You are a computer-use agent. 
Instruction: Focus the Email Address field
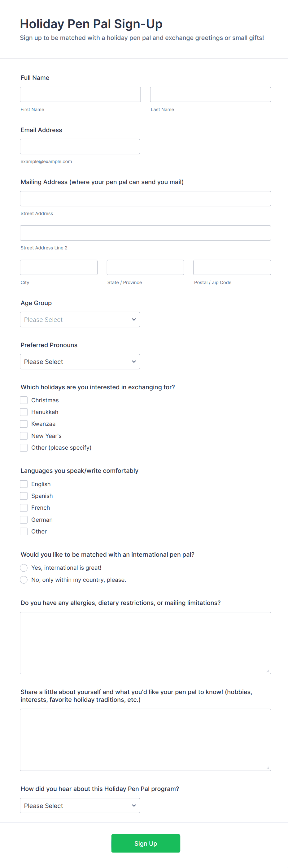(x=80, y=147)
